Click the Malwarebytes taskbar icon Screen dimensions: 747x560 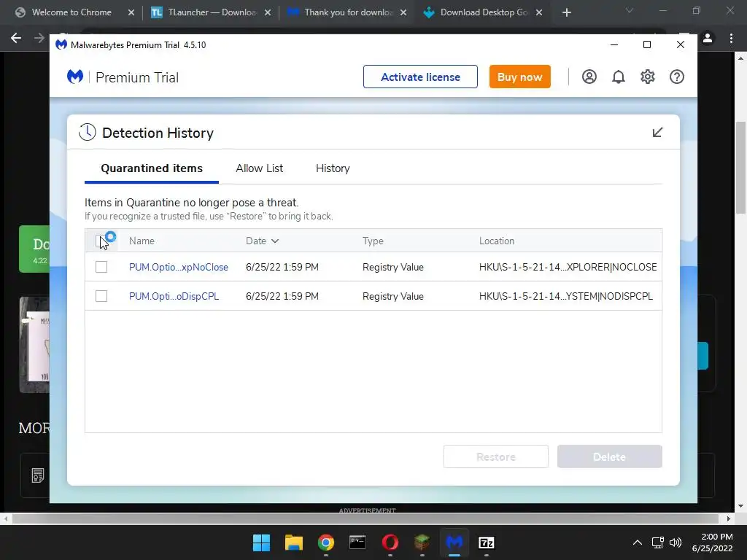(454, 542)
